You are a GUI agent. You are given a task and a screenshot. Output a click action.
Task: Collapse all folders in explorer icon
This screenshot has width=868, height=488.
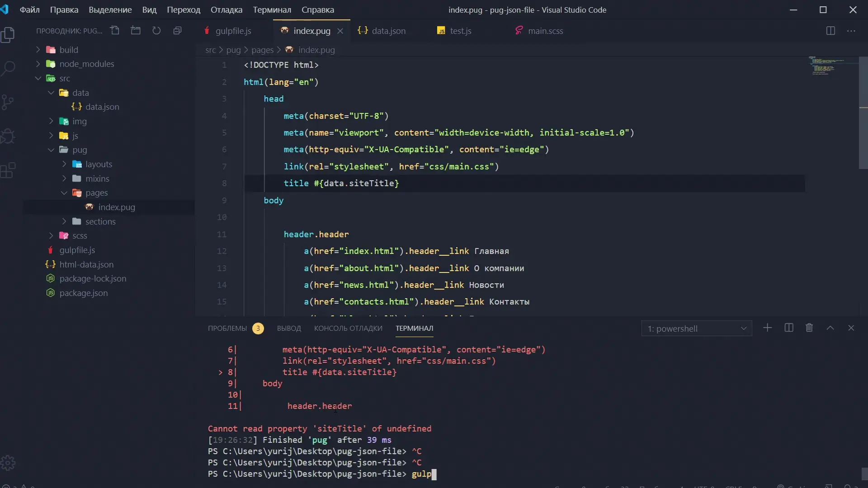177,31
